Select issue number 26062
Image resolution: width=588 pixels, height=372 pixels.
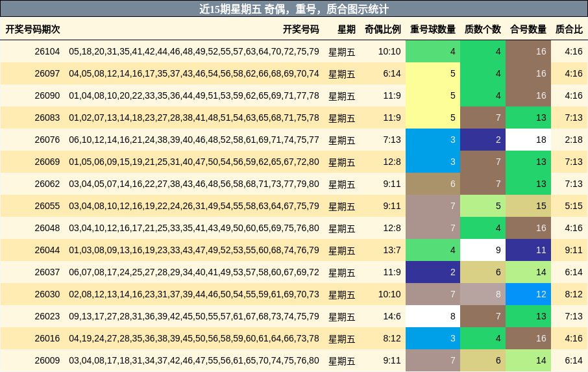(47, 184)
